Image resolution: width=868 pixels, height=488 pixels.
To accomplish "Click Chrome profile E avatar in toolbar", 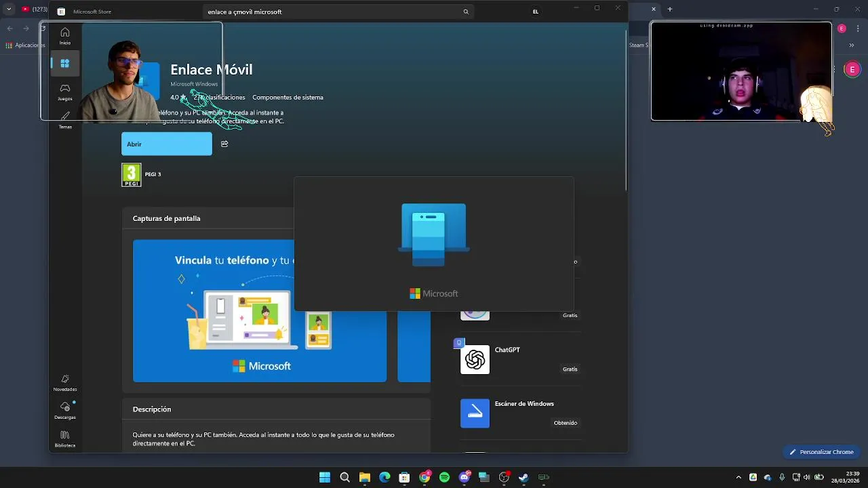I will [x=842, y=28].
